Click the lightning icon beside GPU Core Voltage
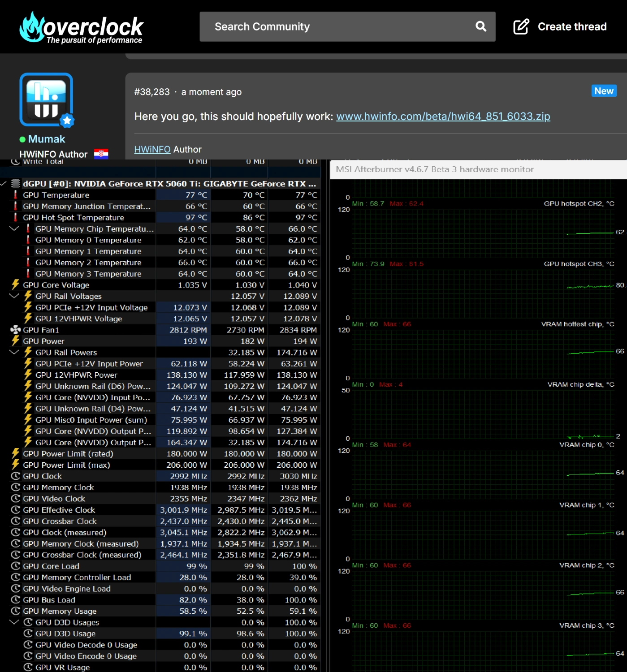The width and height of the screenshot is (627, 672). pos(16,285)
